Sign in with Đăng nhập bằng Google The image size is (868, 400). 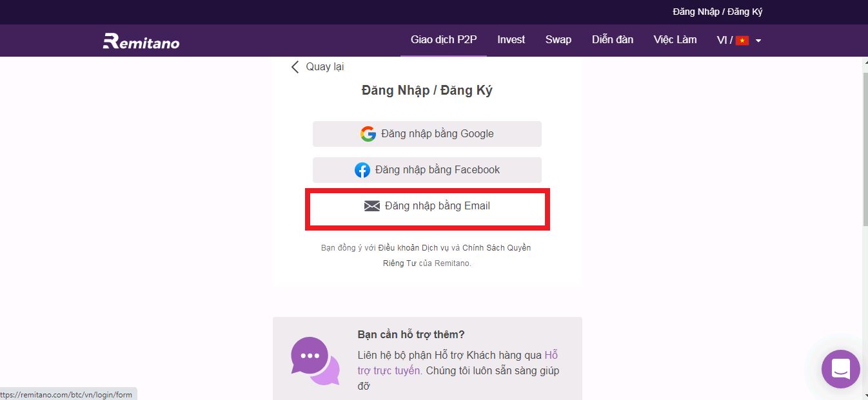[427, 134]
